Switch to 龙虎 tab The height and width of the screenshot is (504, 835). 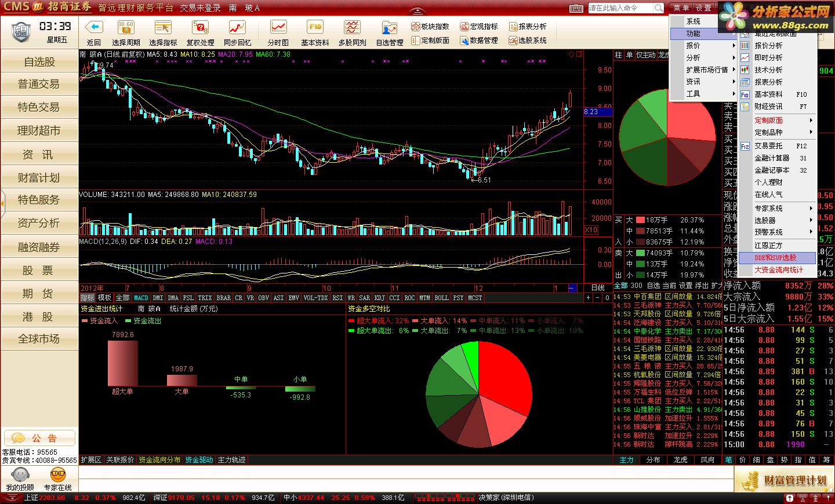[680, 459]
